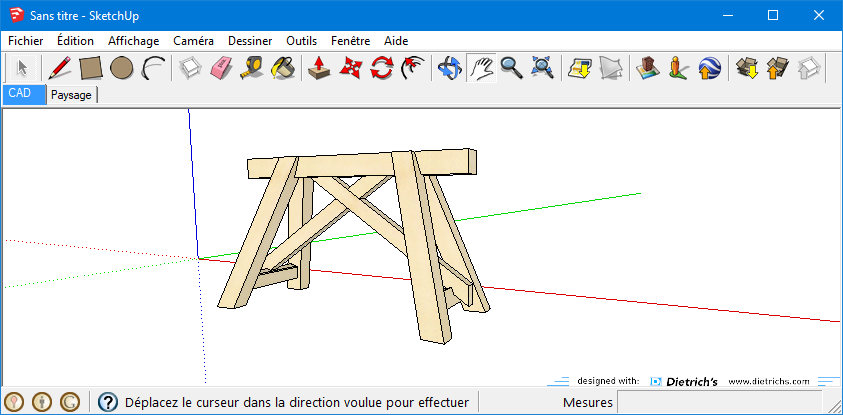The height and width of the screenshot is (415, 843).
Task: Click the Get Models box icon
Action: click(746, 68)
